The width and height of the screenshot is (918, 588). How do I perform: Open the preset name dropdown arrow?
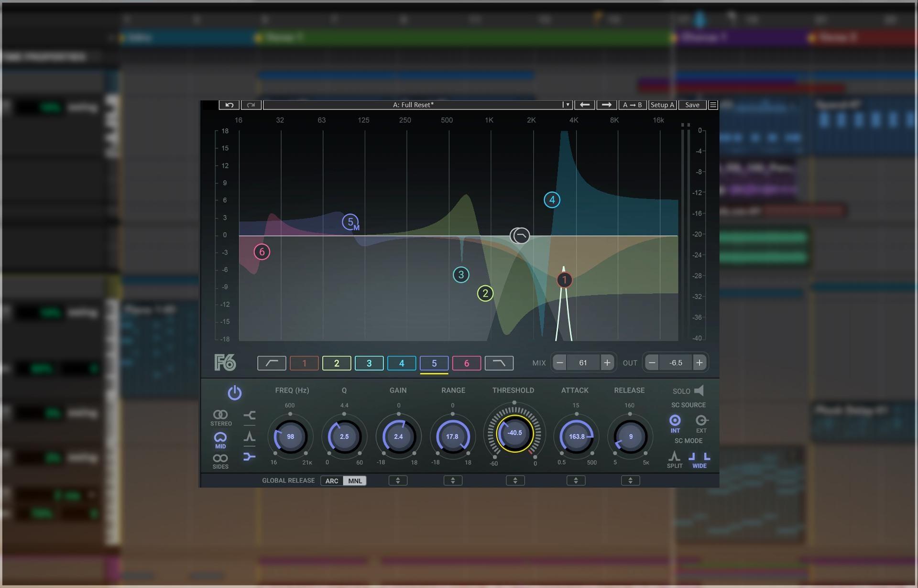(x=567, y=105)
